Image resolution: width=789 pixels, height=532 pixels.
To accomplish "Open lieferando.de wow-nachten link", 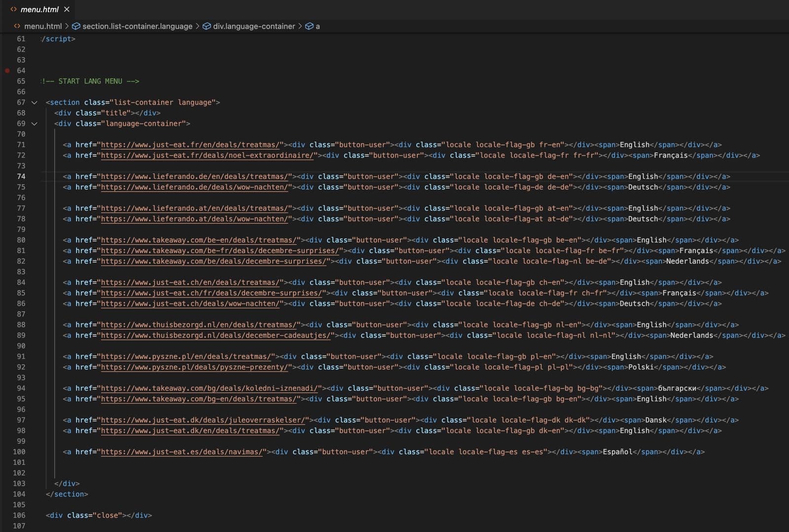I will [195, 187].
